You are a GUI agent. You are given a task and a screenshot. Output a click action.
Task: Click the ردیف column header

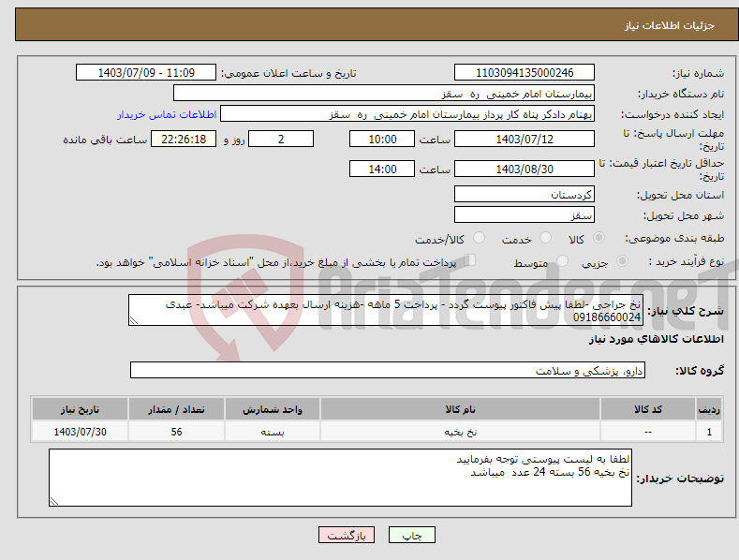pyautogui.click(x=709, y=409)
